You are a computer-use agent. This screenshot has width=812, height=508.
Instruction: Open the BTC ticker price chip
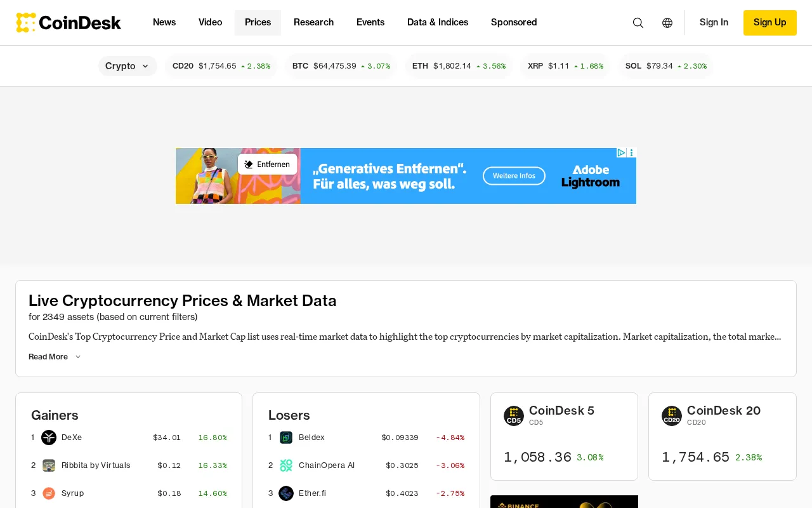pos(341,66)
